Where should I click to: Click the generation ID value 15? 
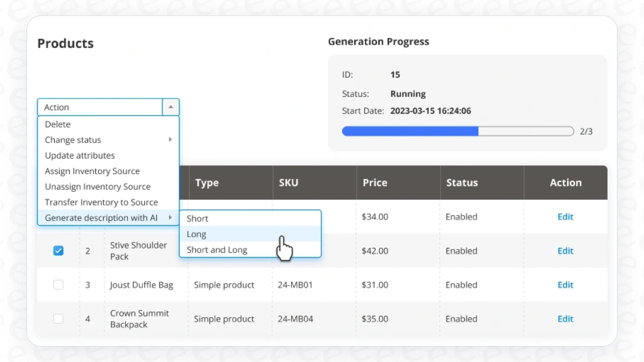point(395,75)
